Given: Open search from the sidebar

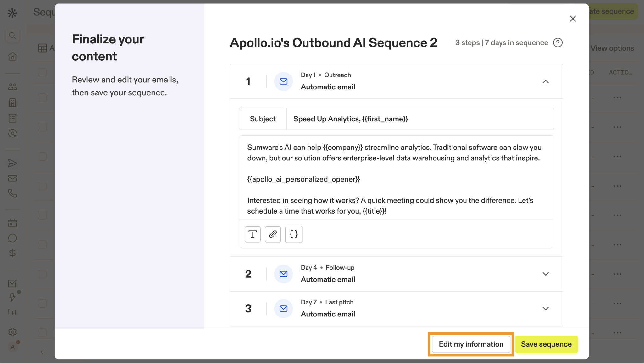Looking at the screenshot, I should tap(13, 36).
